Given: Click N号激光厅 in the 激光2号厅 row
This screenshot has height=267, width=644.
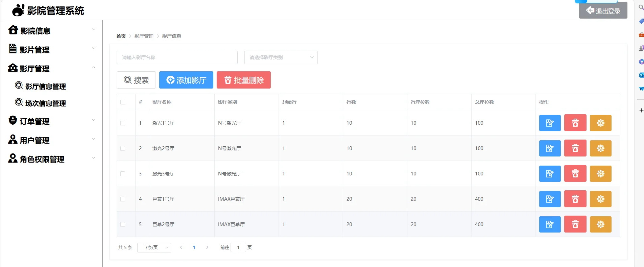Looking at the screenshot, I should 230,148.
